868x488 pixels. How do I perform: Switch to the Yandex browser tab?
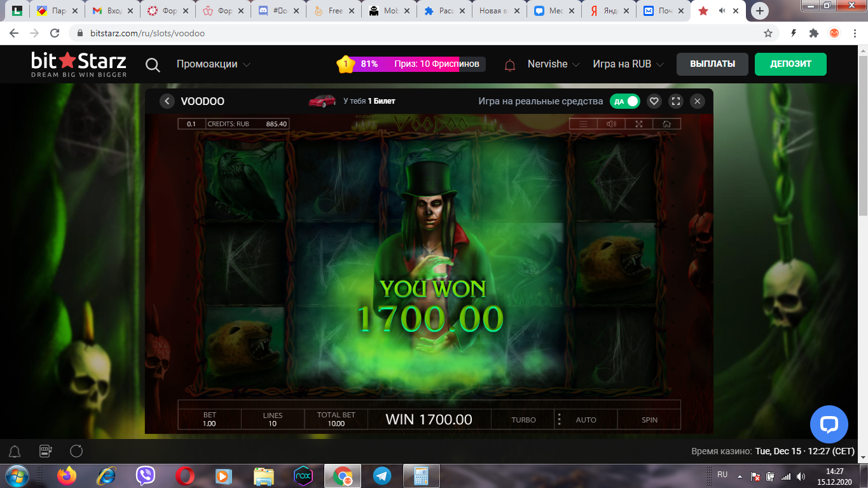click(x=609, y=11)
